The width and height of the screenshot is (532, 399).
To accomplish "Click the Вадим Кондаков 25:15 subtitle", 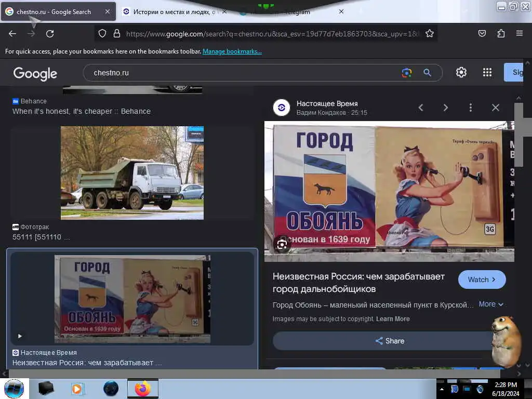I will (332, 113).
